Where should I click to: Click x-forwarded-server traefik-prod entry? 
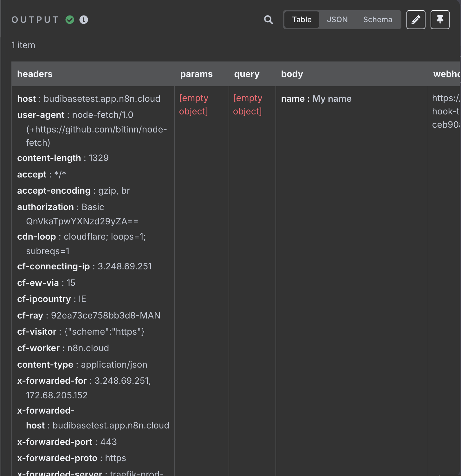pos(90,473)
